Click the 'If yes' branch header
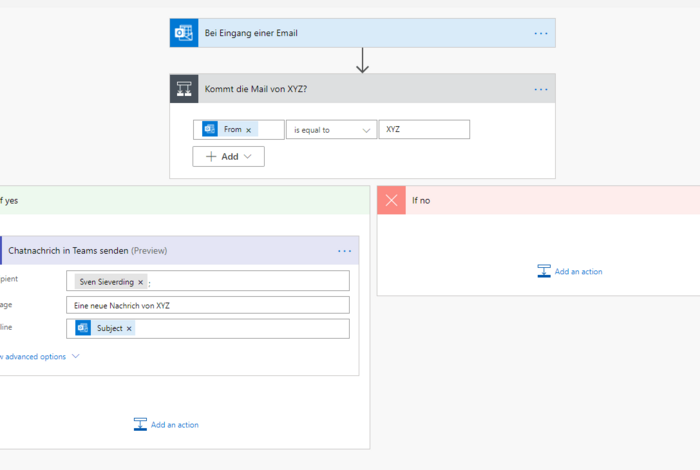This screenshot has height=470, width=700. click(x=185, y=200)
